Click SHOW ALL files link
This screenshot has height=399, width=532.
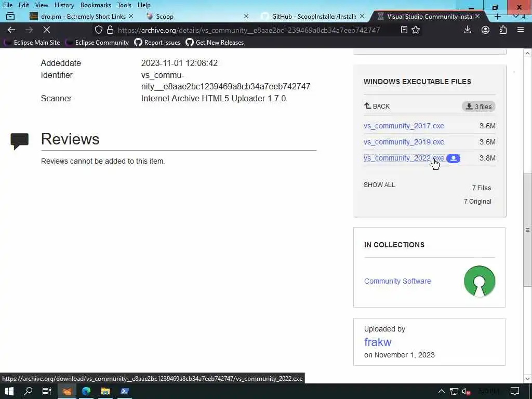click(379, 185)
